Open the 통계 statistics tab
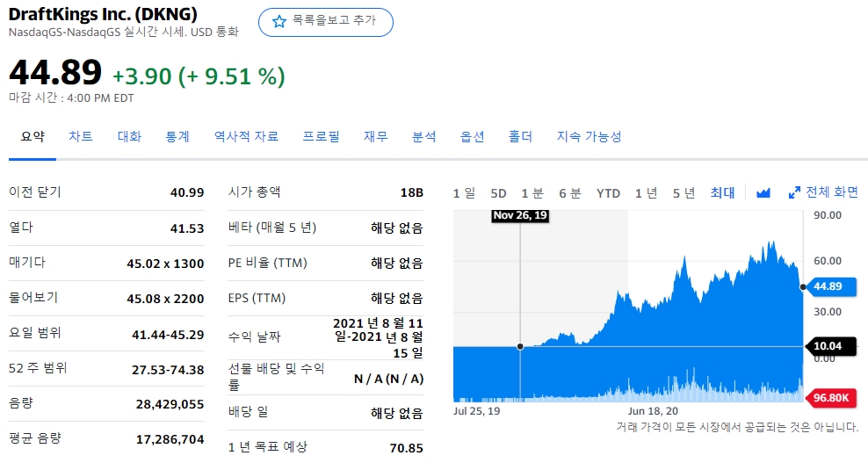 [x=177, y=137]
